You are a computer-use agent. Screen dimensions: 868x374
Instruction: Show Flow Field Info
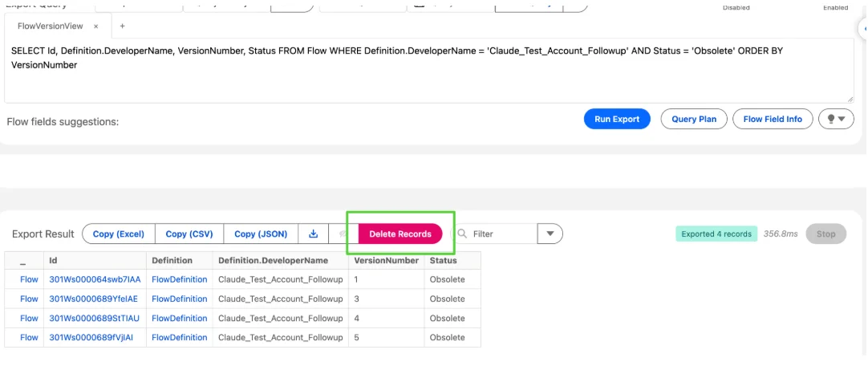coord(773,119)
